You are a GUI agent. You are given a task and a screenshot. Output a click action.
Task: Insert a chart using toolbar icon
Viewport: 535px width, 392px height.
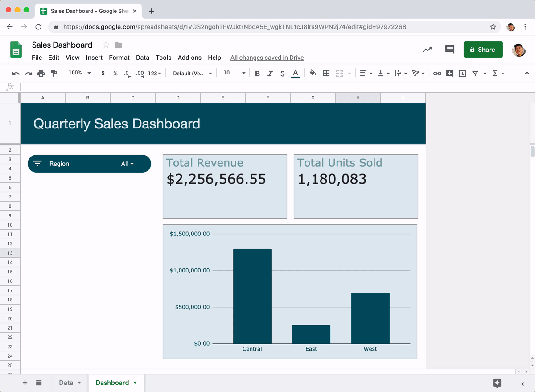click(462, 73)
